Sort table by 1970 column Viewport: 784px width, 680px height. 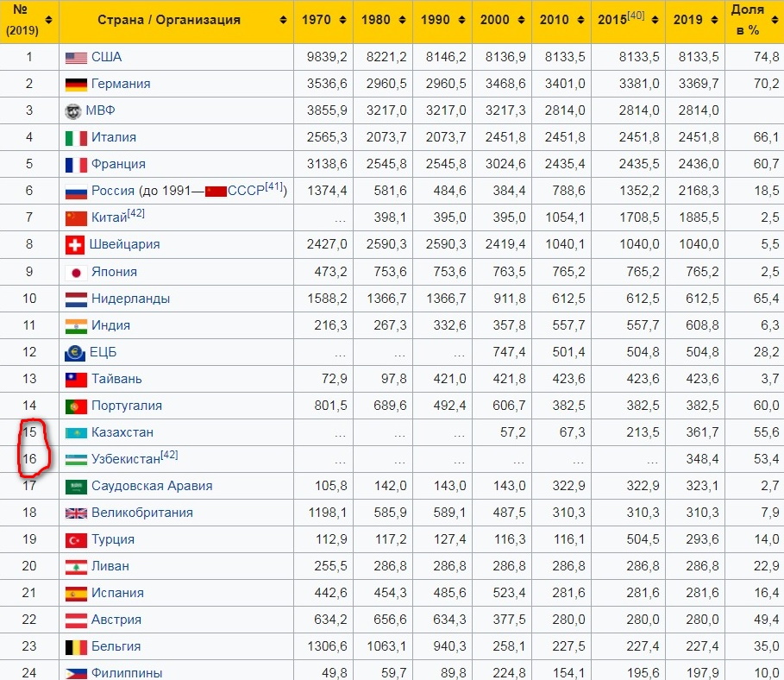(342, 20)
